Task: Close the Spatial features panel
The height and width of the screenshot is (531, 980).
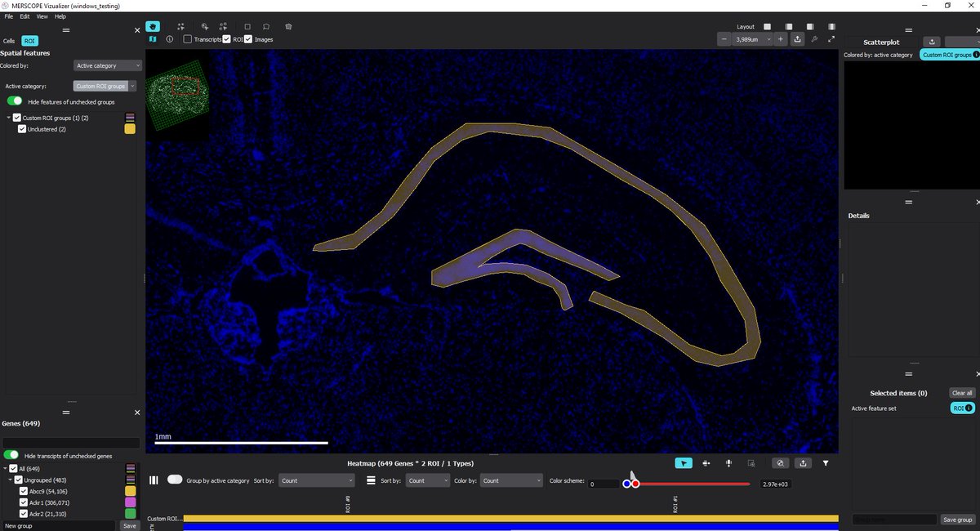Action: pos(137,30)
